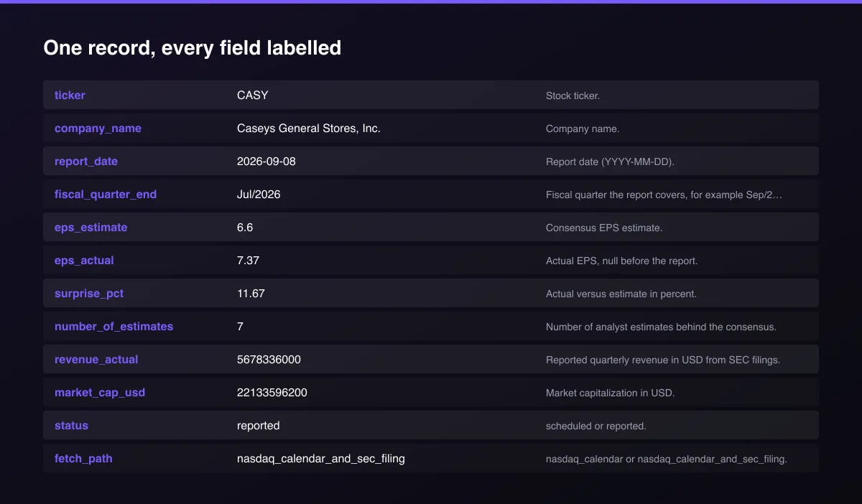Screen dimensions: 862x504
Task: Select the 7.37 actual EPS value
Action: (248, 261)
